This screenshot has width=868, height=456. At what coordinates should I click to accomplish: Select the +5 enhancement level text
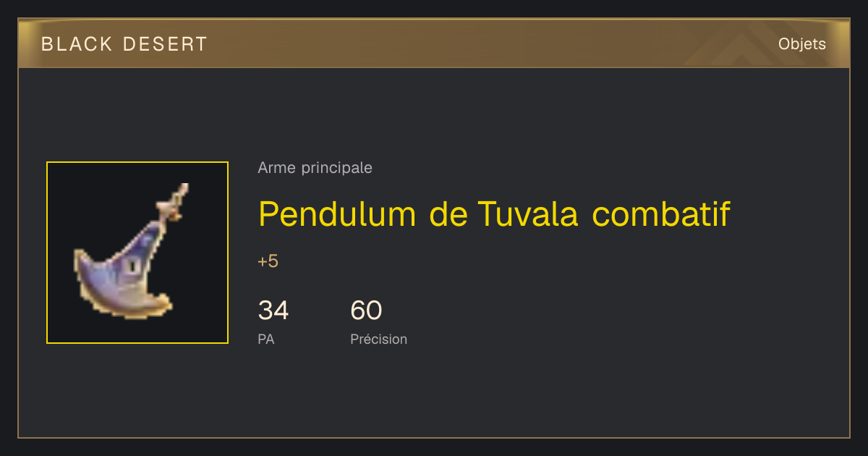(268, 261)
